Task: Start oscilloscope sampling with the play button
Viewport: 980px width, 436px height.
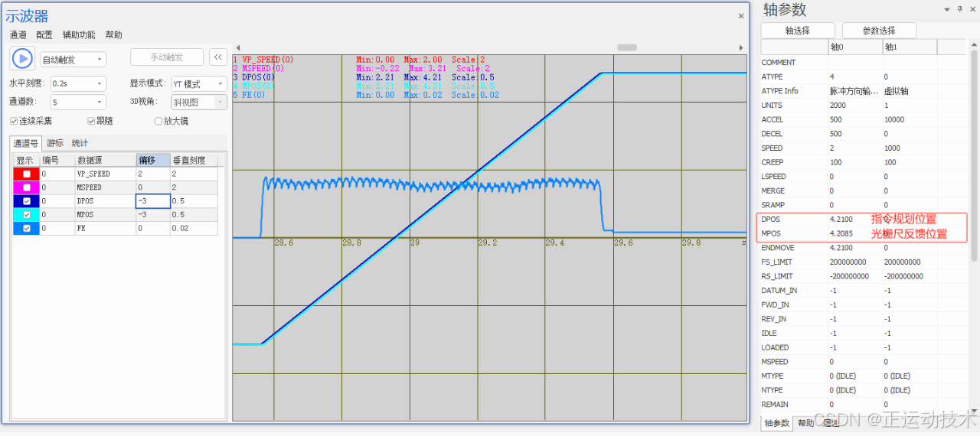Action: (22, 58)
